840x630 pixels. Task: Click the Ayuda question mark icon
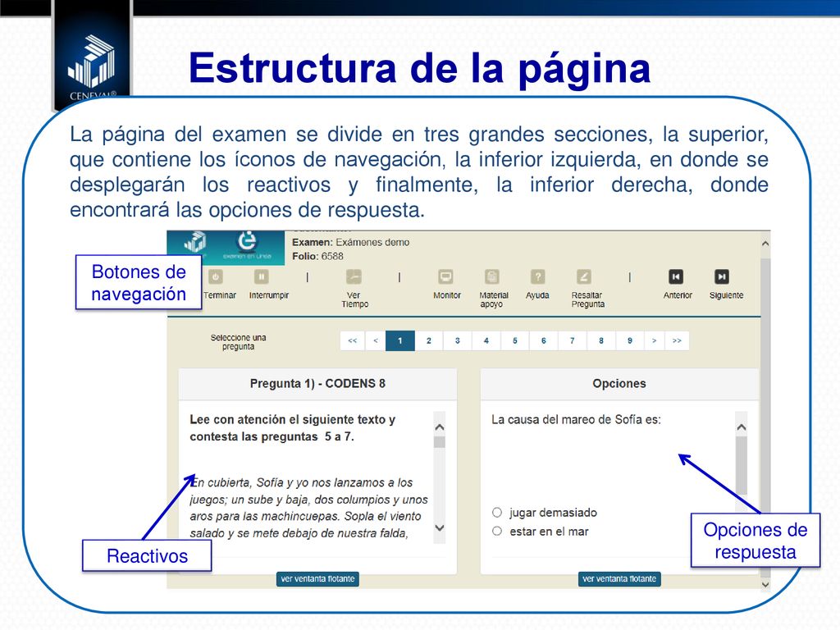click(538, 277)
